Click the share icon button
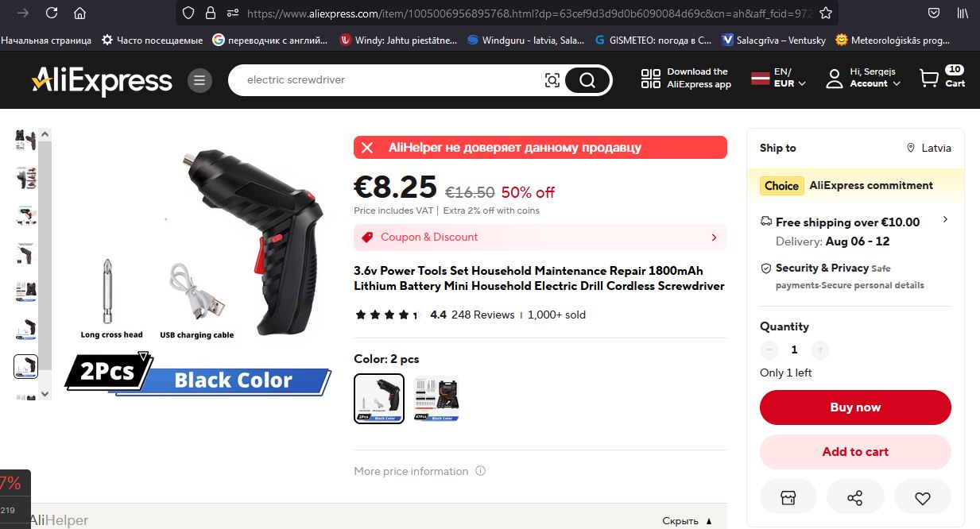This screenshot has height=529, width=980. tap(855, 498)
